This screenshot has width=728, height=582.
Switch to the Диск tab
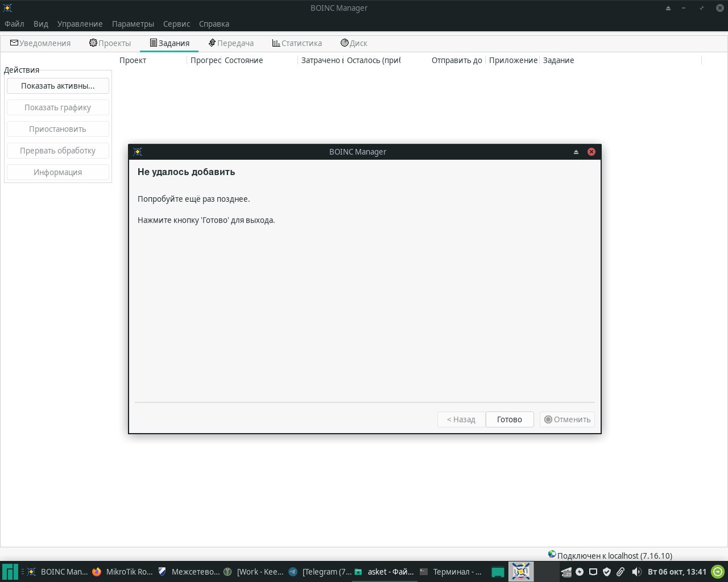pyautogui.click(x=354, y=43)
